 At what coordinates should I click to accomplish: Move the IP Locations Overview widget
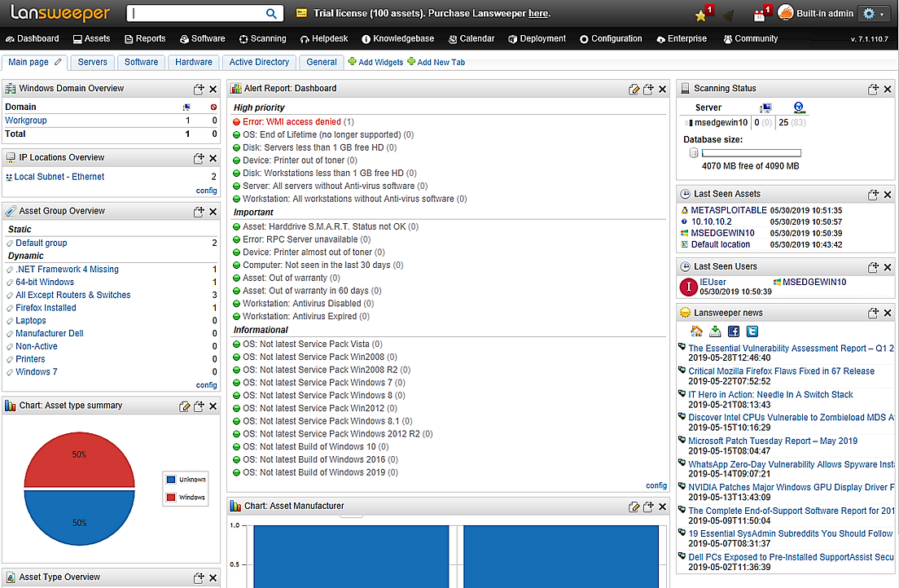point(199,158)
